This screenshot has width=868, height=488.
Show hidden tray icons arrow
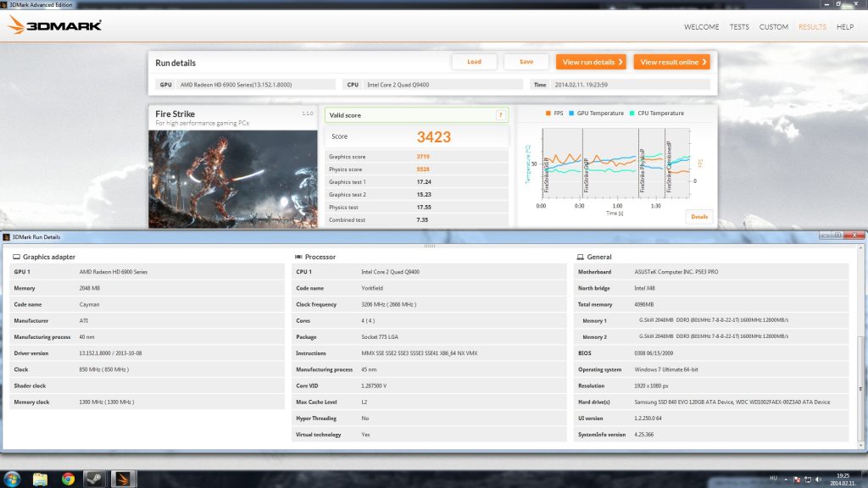coord(786,480)
